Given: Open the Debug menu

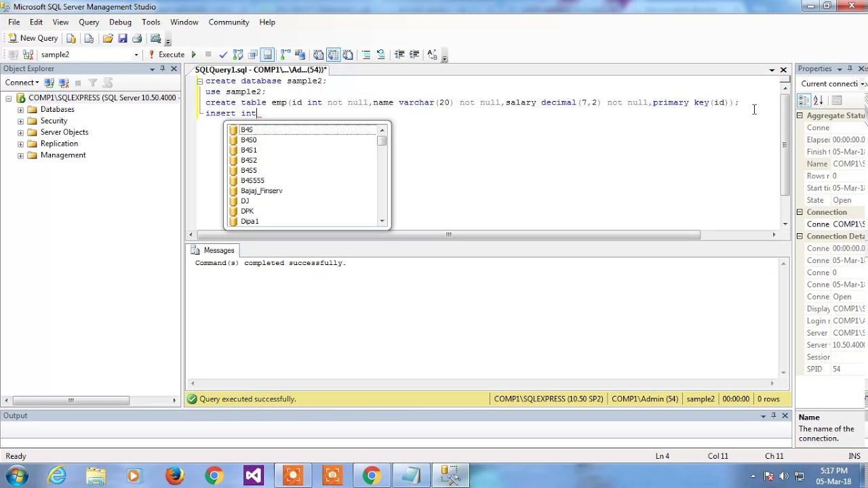Looking at the screenshot, I should (x=120, y=22).
